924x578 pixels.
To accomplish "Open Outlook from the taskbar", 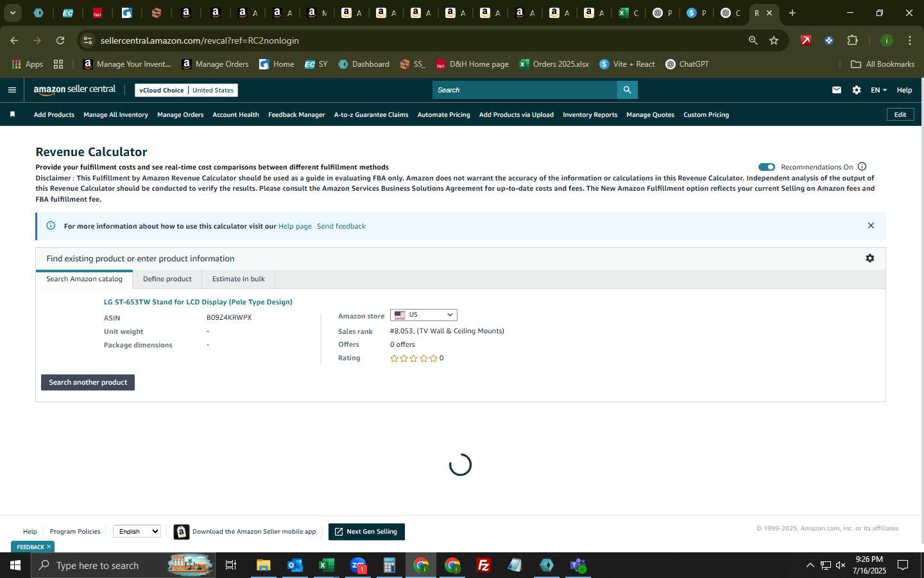I will tap(295, 565).
